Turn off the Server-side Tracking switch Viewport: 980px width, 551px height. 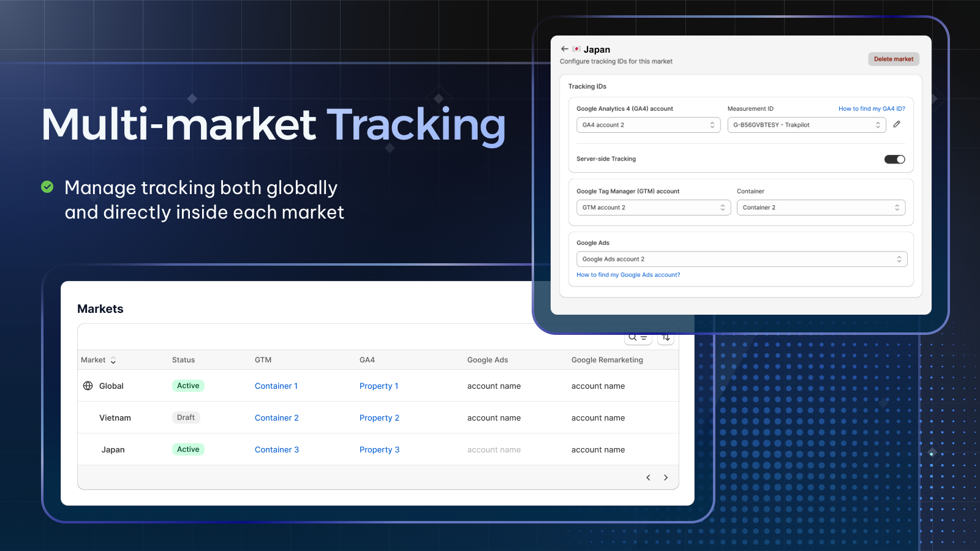[894, 159]
